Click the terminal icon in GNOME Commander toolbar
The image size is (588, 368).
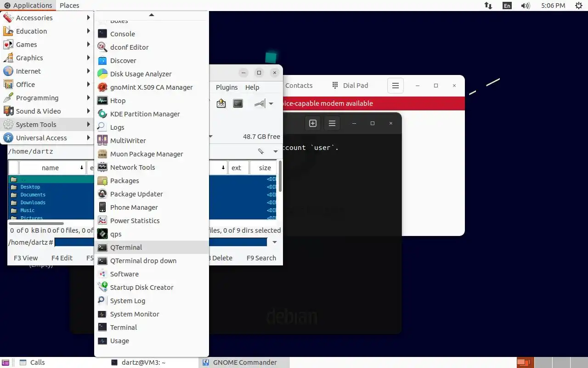(238, 103)
